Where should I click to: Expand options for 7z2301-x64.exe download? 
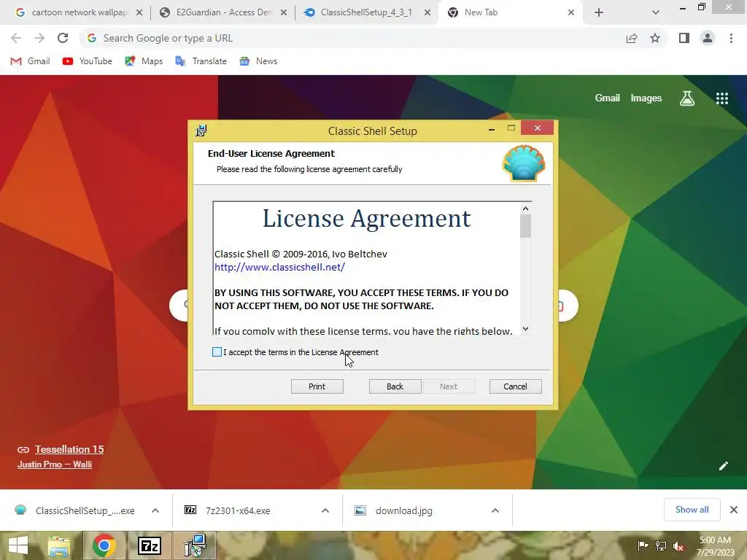pos(325,510)
